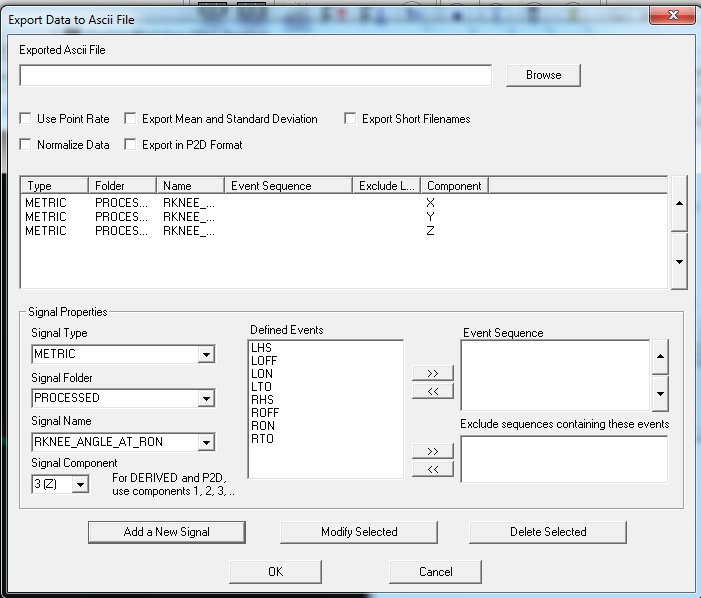
Task: Click Delete Selected button
Action: 548,532
